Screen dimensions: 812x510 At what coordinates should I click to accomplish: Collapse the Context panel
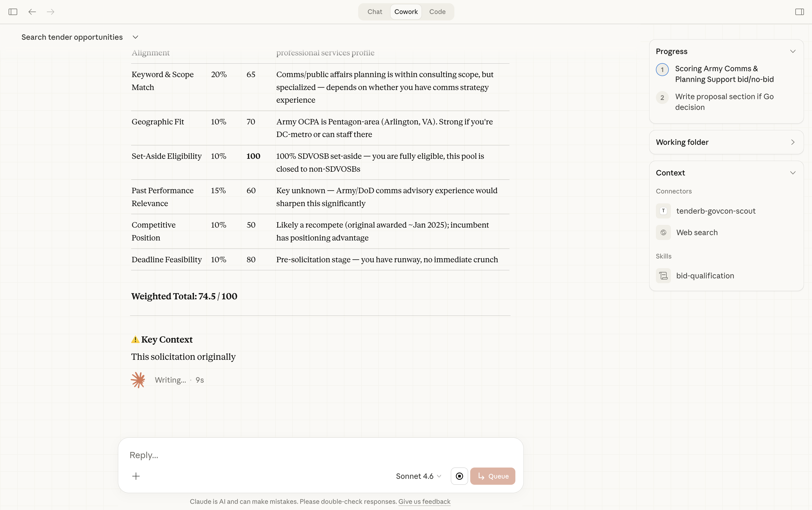pyautogui.click(x=792, y=173)
